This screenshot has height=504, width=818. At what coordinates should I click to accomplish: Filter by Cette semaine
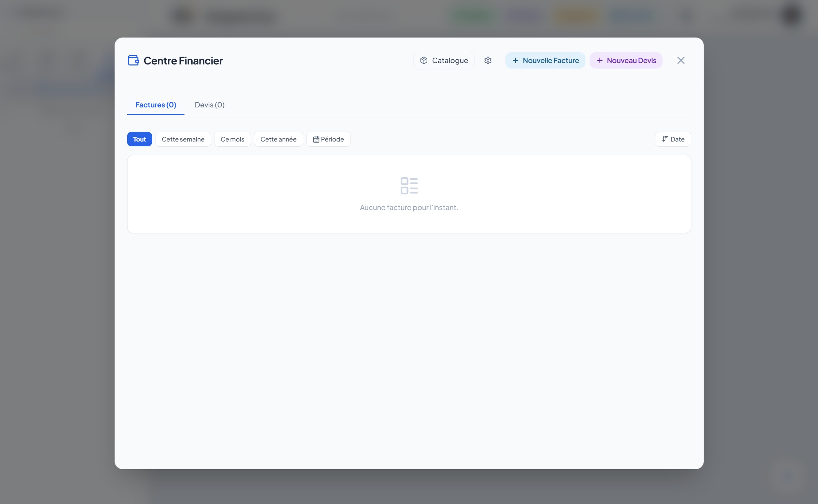point(183,139)
